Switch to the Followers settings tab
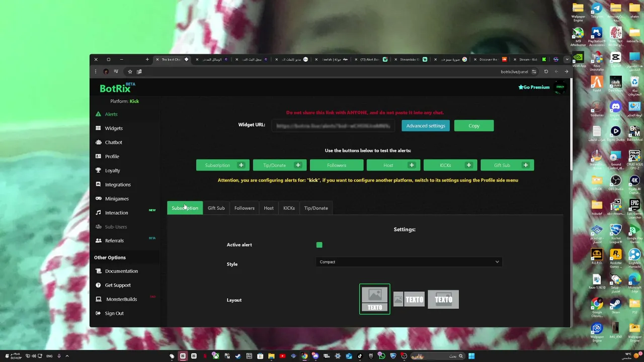644x362 pixels. (x=245, y=208)
